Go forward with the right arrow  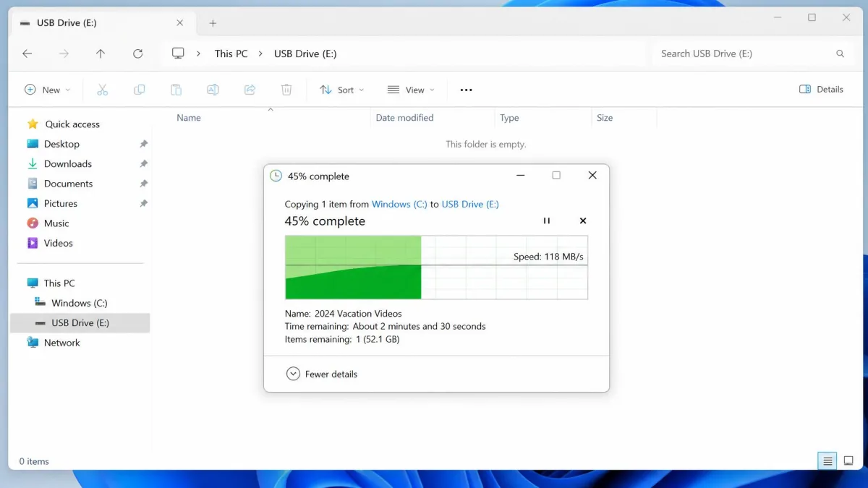click(64, 53)
